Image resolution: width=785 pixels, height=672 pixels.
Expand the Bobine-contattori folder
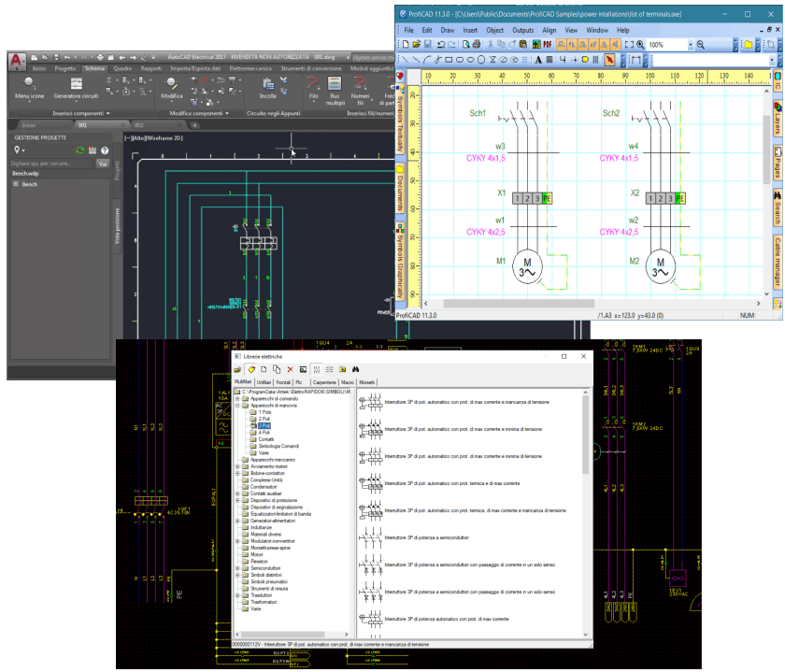point(237,473)
